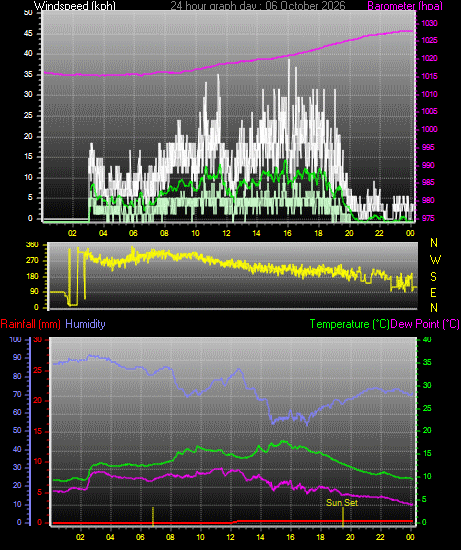Click the magenta "Dew Point (°C)" legend label
Image resolution: width=461 pixels, height=550 pixels.
pos(425,324)
